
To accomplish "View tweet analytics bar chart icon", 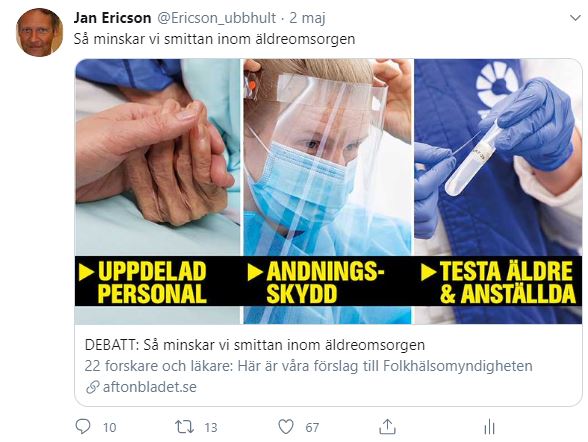I will click(489, 427).
